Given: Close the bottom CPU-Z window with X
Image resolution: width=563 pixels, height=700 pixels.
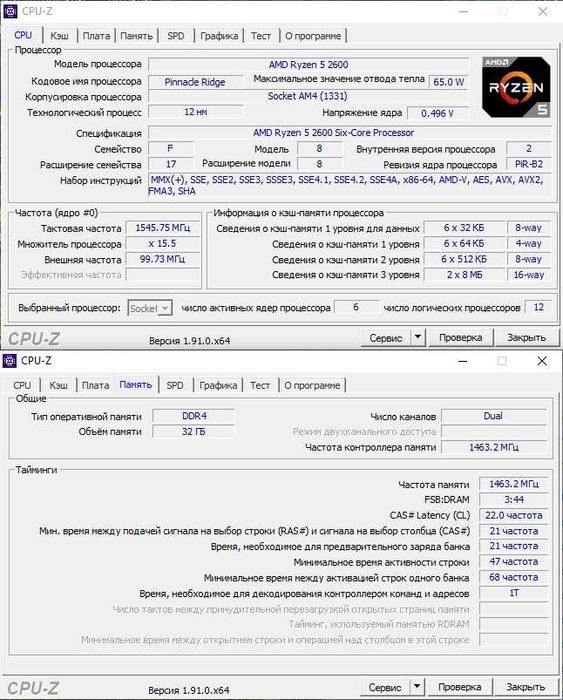Looking at the screenshot, I should [542, 361].
